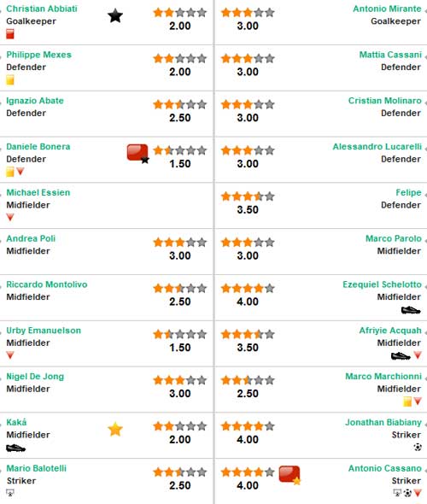Click the red card badge beside Daniele Bonera
Screen dimensions: 427x504
tap(137, 153)
